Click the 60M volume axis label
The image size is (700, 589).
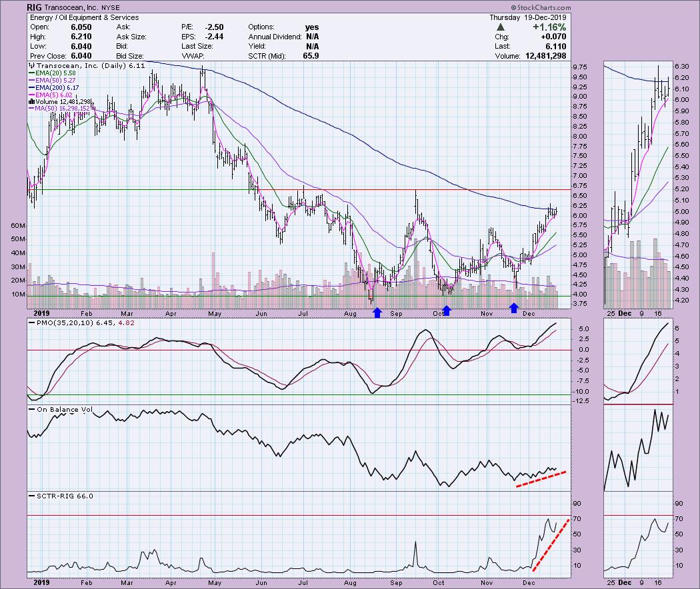[x=18, y=226]
